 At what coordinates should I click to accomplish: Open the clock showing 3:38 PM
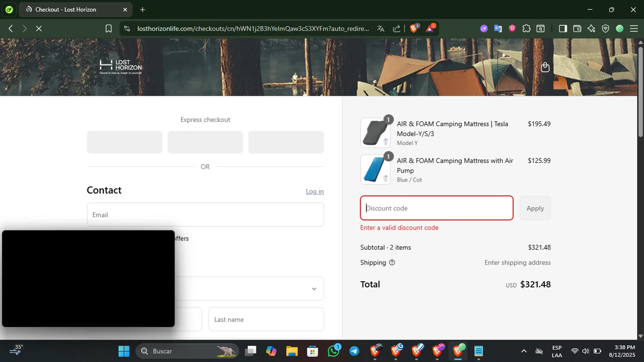[x=622, y=351]
